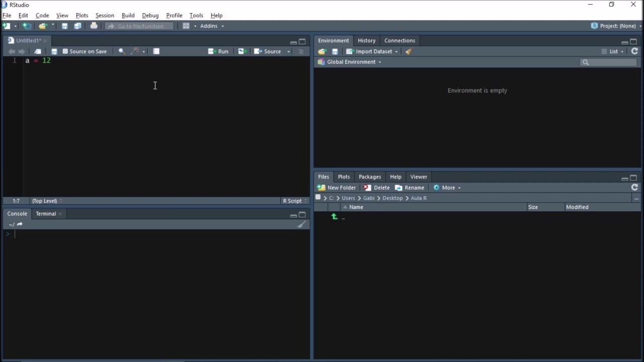This screenshot has width=644, height=362.
Task: Click the Compile Report notebook icon
Action: pos(156,51)
